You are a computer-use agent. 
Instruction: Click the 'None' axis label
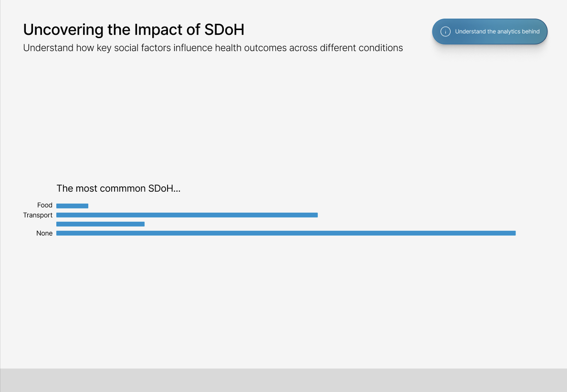pyautogui.click(x=44, y=233)
